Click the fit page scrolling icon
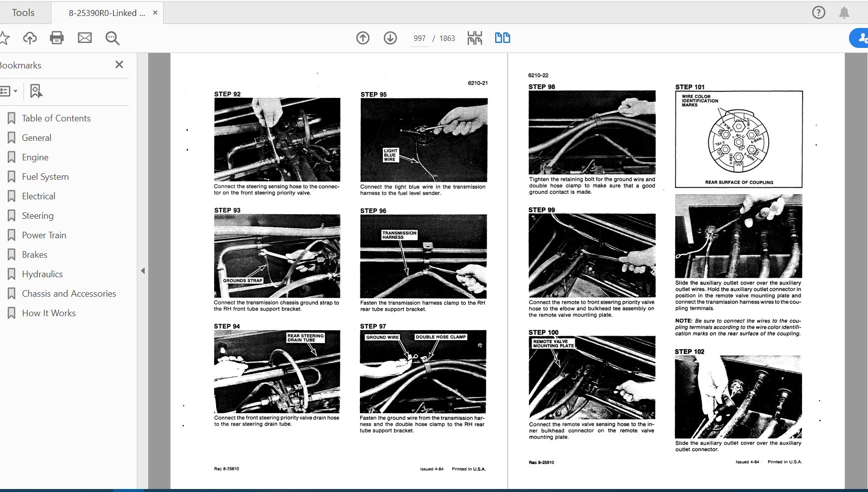The height and width of the screenshot is (492, 868). pos(475,38)
